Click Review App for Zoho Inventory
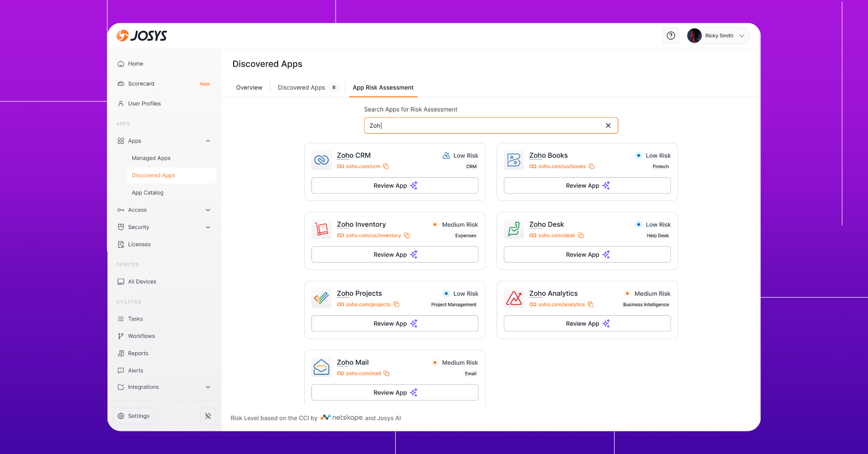This screenshot has height=454, width=868. click(x=395, y=255)
